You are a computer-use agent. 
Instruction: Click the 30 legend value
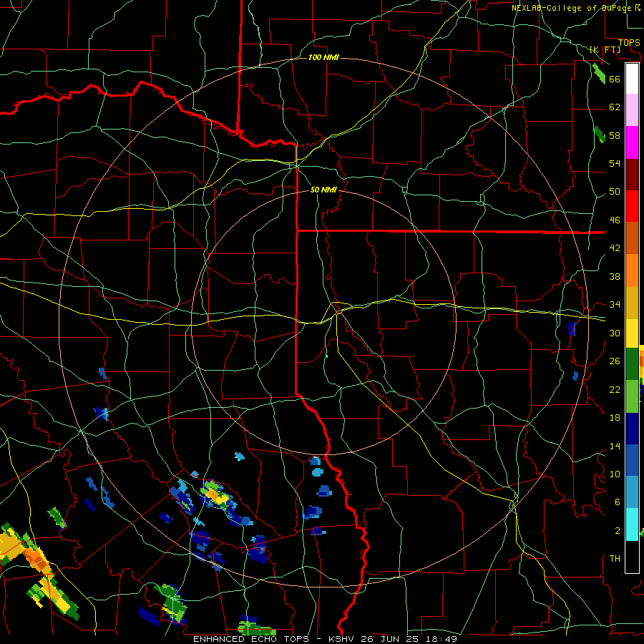[x=615, y=333]
